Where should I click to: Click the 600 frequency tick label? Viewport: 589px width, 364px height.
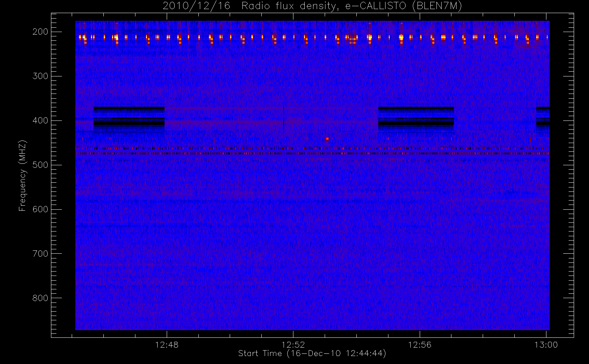coord(40,209)
